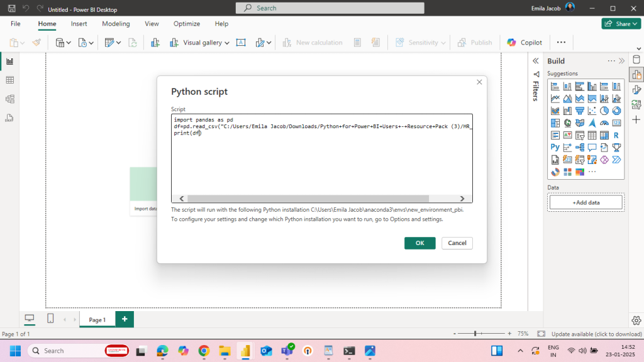The image size is (644, 362).
Task: Switch to desktop layout view
Action: pos(30,319)
